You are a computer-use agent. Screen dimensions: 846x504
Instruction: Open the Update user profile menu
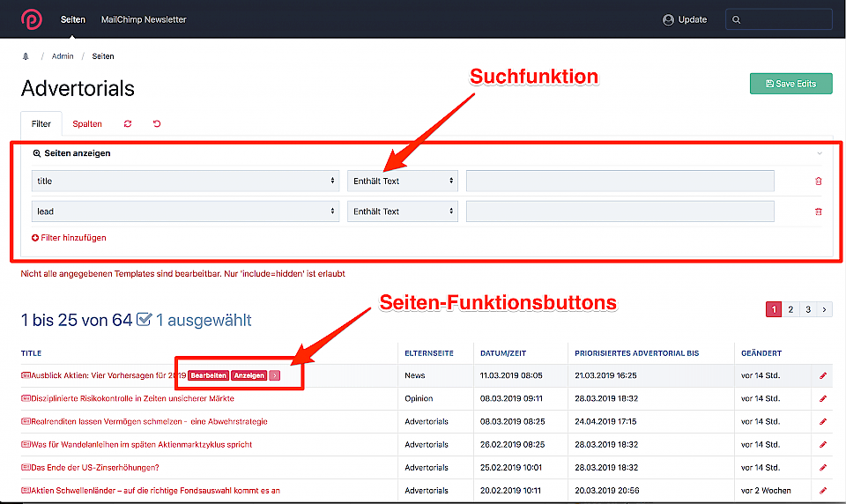[685, 19]
